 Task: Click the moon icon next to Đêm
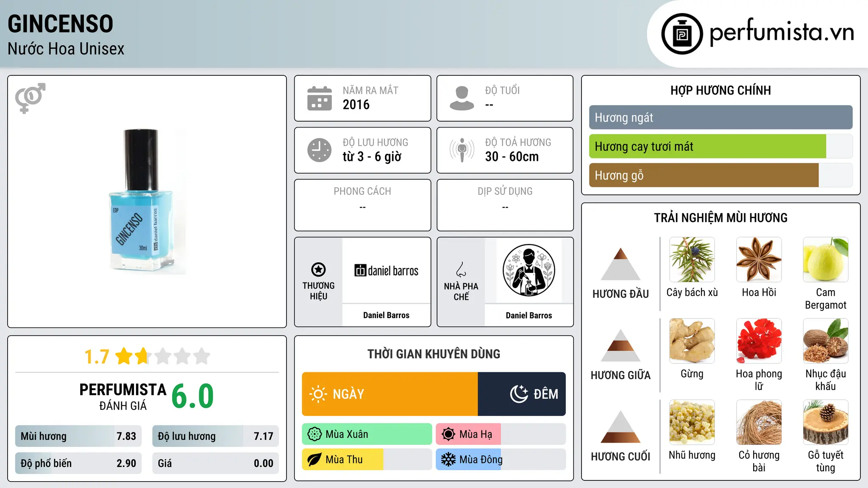point(519,394)
